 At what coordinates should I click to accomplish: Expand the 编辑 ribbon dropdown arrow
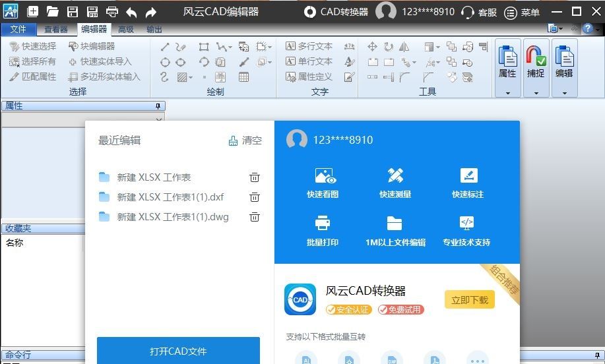click(565, 93)
